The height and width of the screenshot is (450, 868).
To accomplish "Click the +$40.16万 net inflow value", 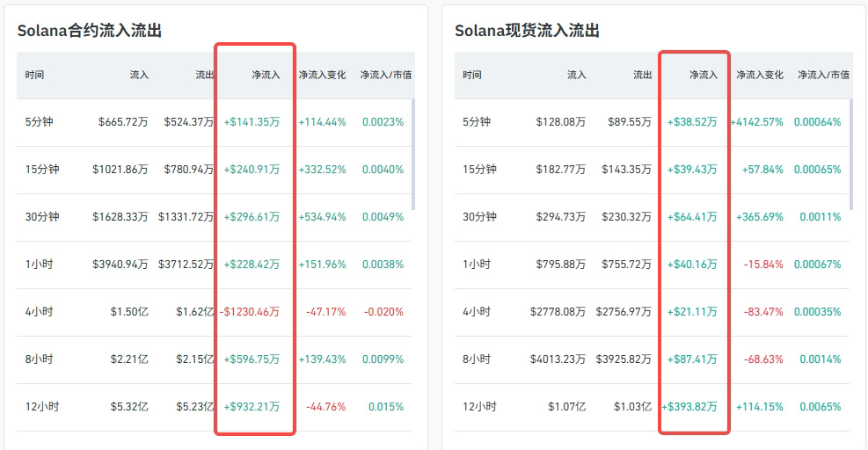I will 692,265.
